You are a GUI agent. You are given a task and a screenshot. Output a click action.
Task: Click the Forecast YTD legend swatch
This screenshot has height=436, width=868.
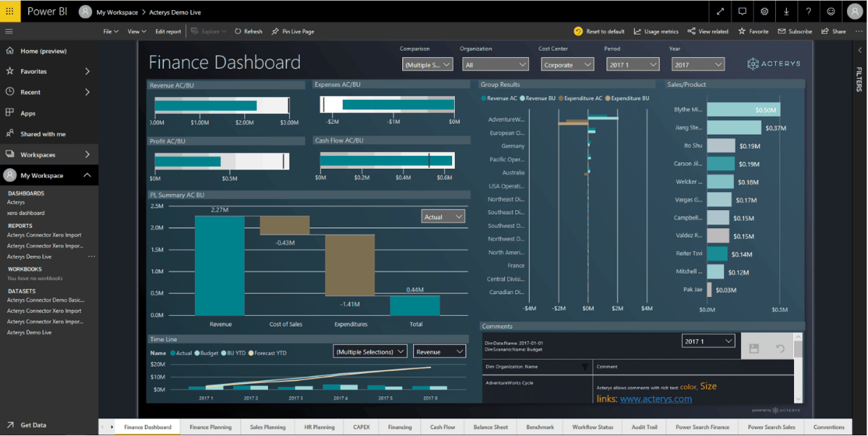tap(251, 353)
